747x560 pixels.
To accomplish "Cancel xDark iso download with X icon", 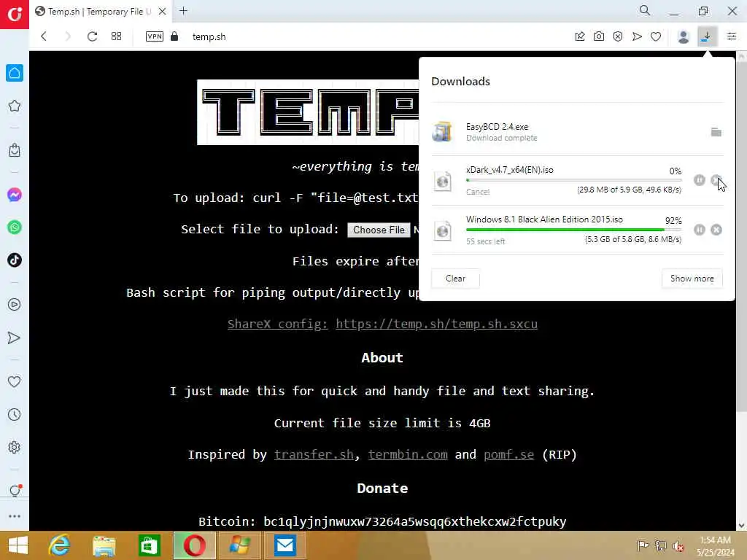I will (x=716, y=180).
